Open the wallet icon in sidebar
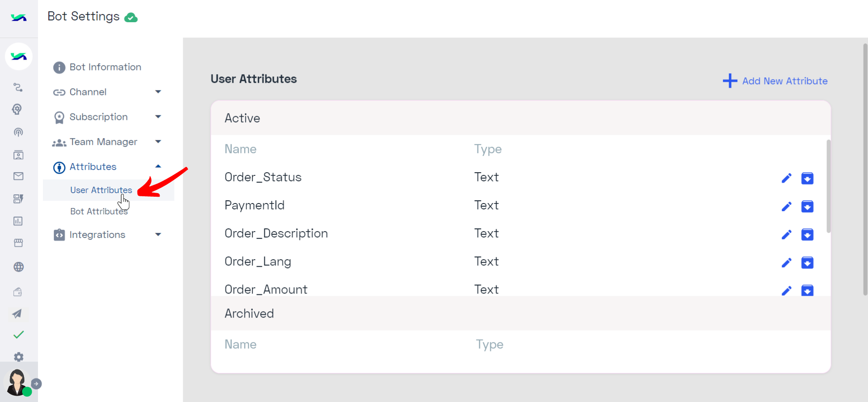Viewport: 868px width, 402px height. [x=18, y=292]
